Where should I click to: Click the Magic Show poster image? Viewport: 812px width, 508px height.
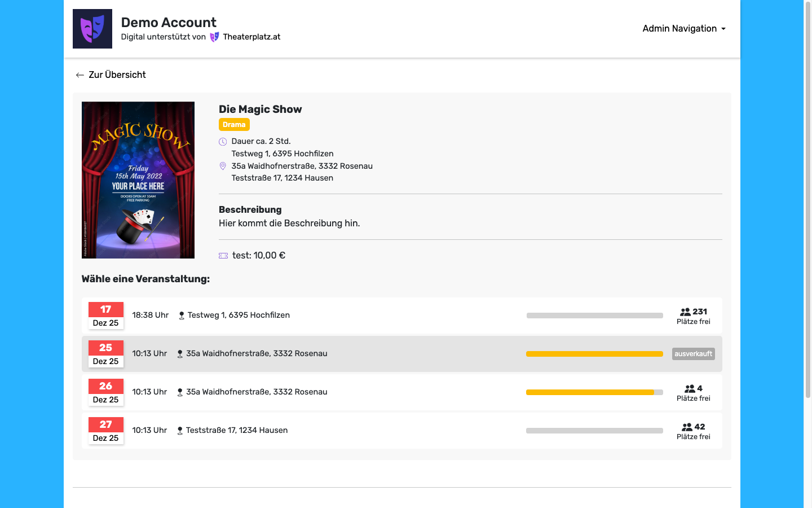(138, 180)
